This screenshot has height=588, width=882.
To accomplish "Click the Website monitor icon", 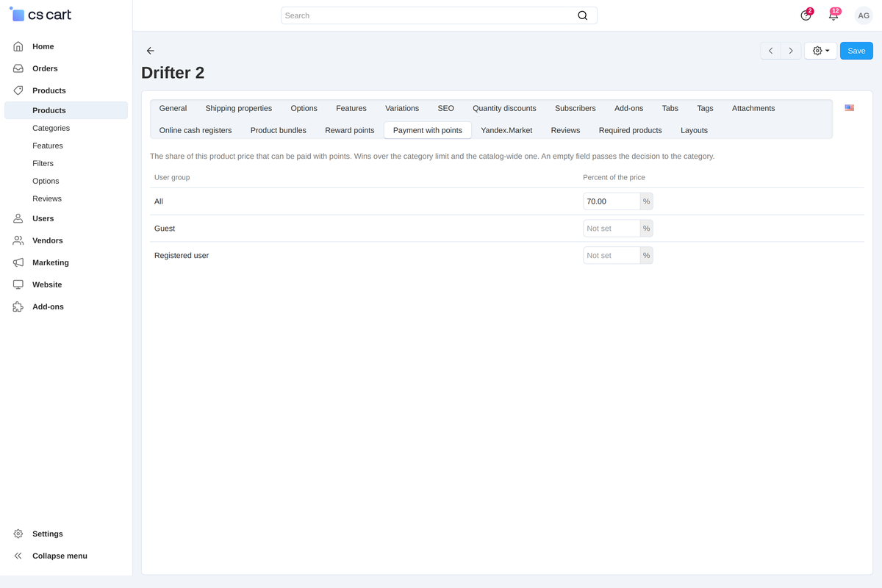I will [18, 284].
